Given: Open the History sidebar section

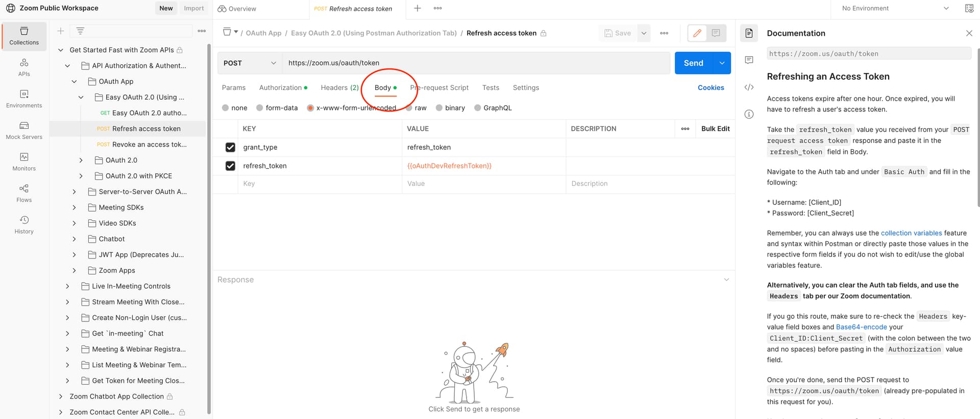Looking at the screenshot, I should 24,225.
